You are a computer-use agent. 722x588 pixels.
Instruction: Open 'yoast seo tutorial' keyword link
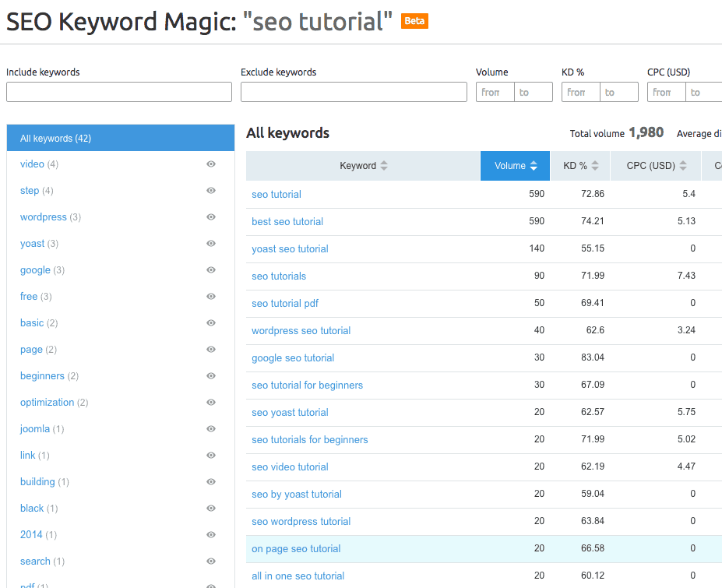[290, 249]
